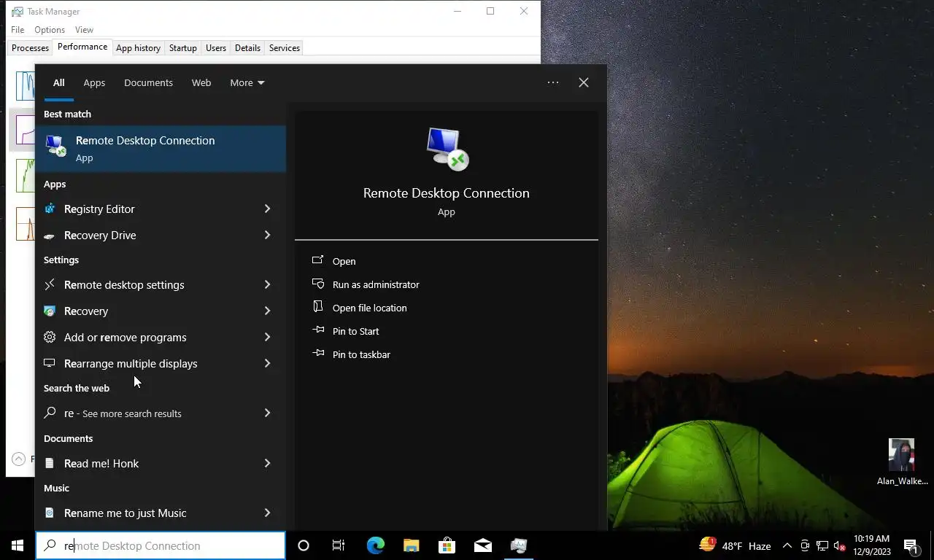934x560 pixels.
Task: Click the Recovery settings icon
Action: click(50, 311)
